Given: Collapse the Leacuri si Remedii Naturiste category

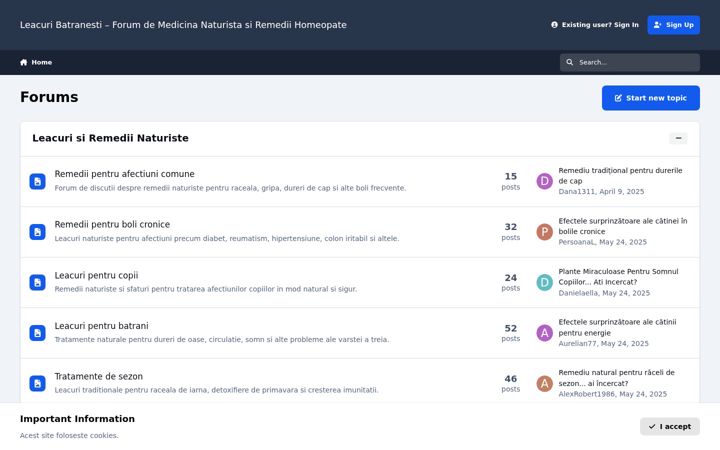Looking at the screenshot, I should [678, 138].
